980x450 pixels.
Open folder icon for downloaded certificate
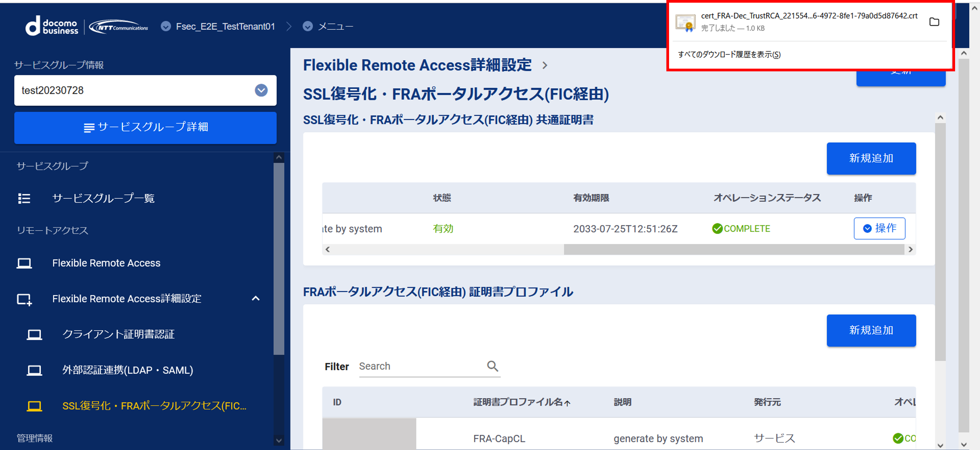[x=934, y=22]
